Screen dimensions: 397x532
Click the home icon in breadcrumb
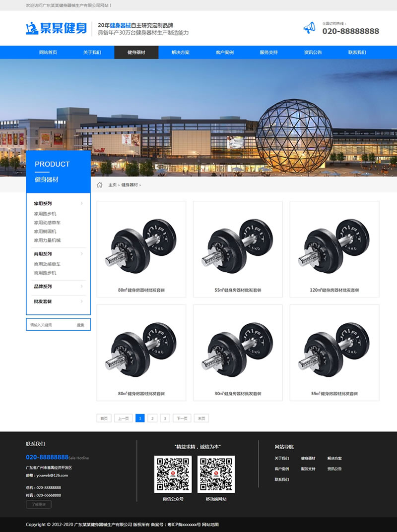tap(100, 185)
